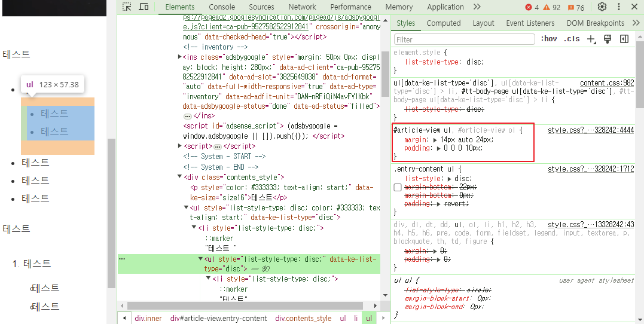Switch to the Console panel tab
This screenshot has width=644, height=324.
pos(222,7)
